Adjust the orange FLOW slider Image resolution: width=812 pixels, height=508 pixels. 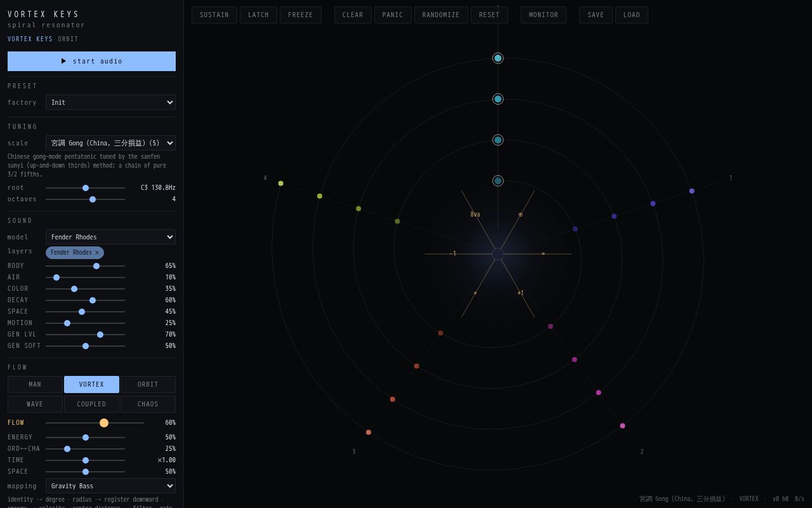click(x=95, y=423)
